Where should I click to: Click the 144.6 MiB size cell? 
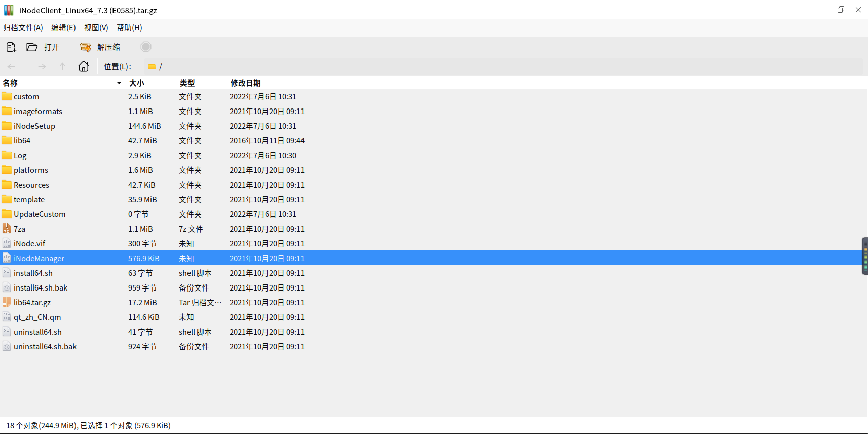tap(144, 126)
